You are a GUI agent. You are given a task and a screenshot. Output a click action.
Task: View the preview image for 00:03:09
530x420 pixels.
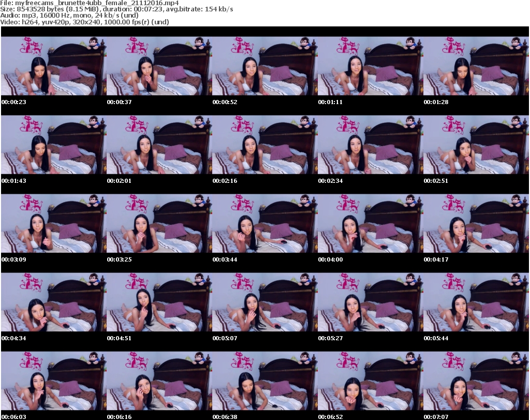54,224
